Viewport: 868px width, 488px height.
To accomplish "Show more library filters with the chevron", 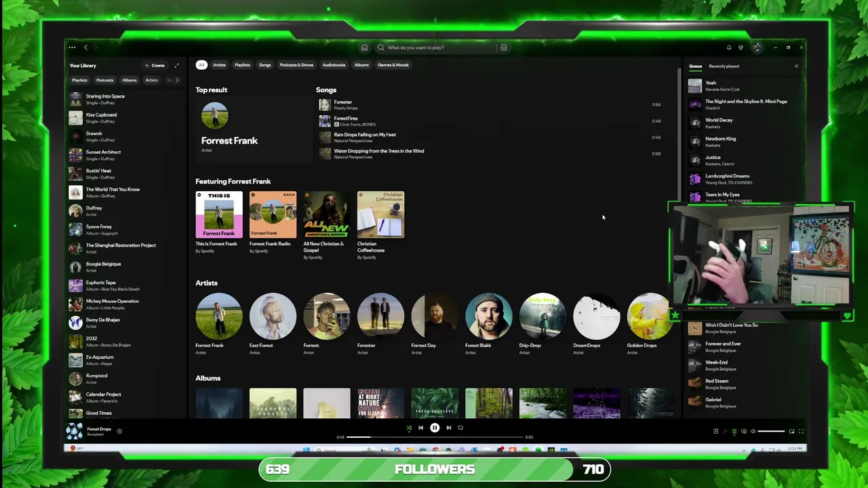I will click(x=177, y=80).
